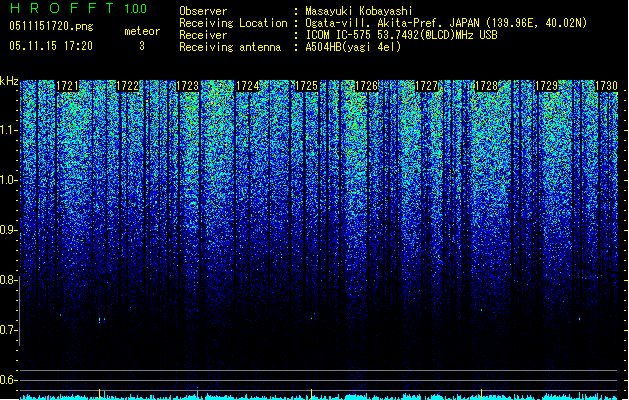Click the Receiver field label
The height and width of the screenshot is (400, 629).
(203, 35)
